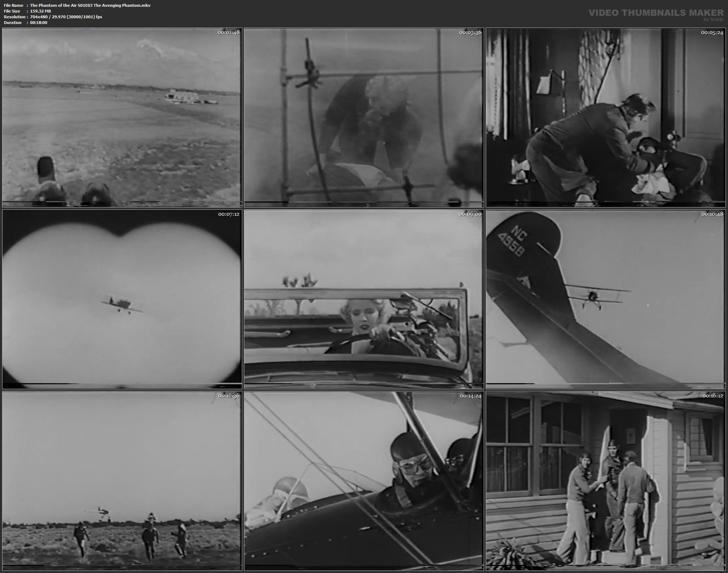Viewport: 728px width, 573px height.
Task: Open the 00:05:24 indoor struggle thumbnail
Action: click(605, 118)
